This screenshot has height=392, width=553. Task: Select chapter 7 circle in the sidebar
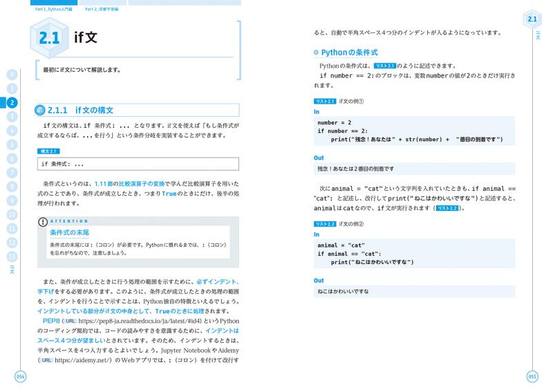[12, 173]
